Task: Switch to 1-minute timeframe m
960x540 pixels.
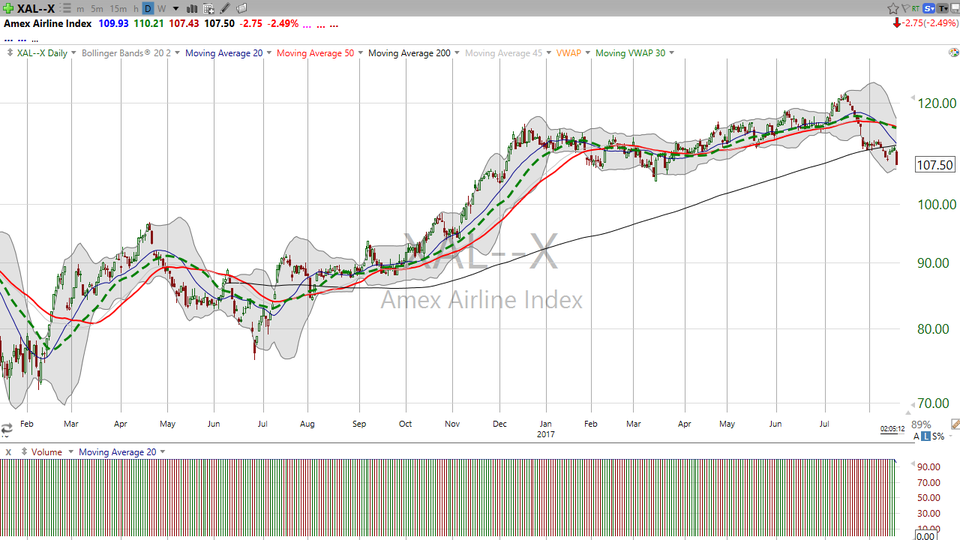Action: [x=80, y=9]
